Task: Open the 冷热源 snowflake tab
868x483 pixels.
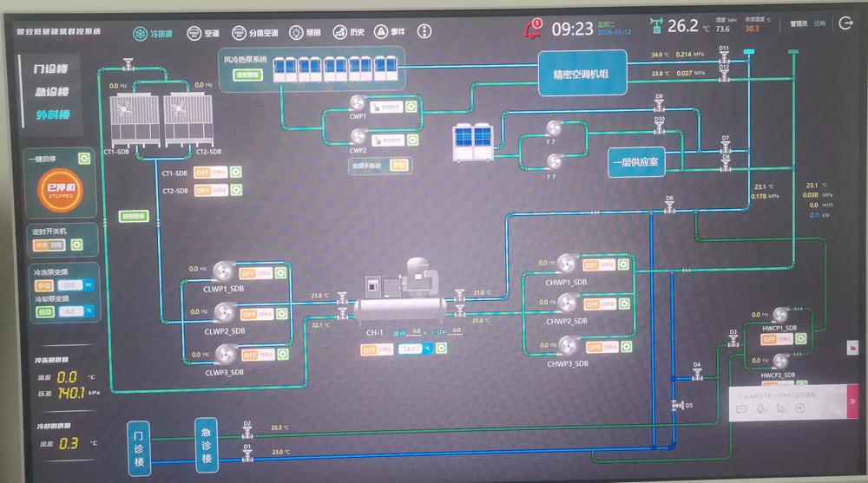Action: pyautogui.click(x=153, y=34)
